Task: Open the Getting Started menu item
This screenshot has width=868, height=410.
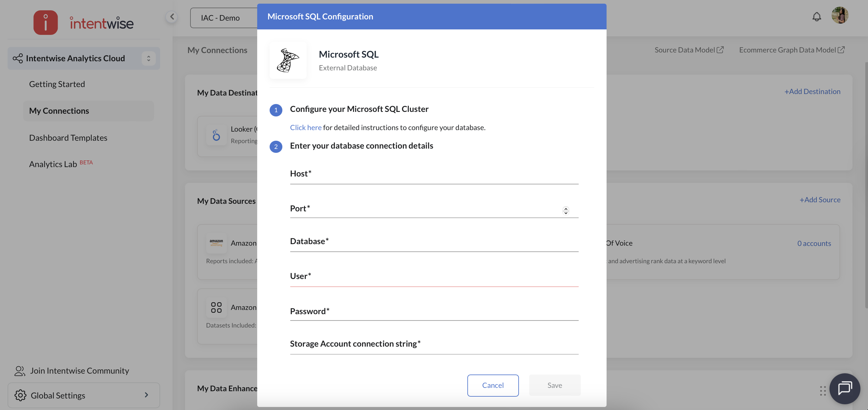Action: (x=57, y=84)
